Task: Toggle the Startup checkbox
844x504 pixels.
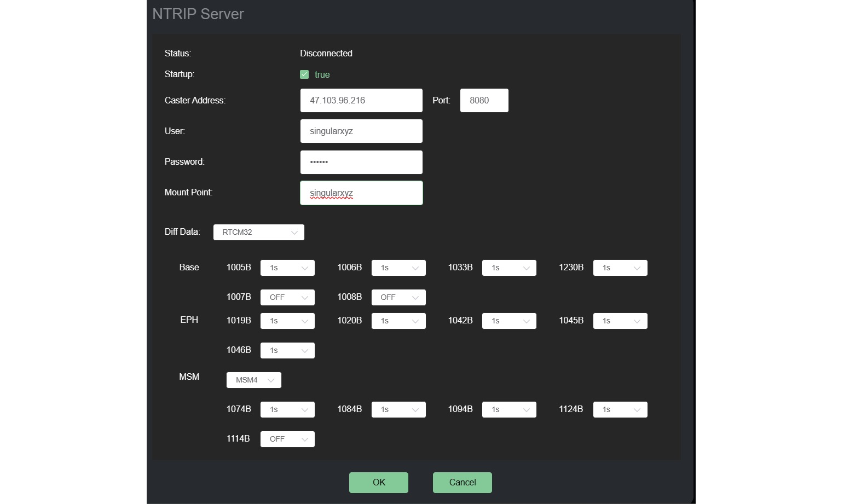Action: pos(304,74)
